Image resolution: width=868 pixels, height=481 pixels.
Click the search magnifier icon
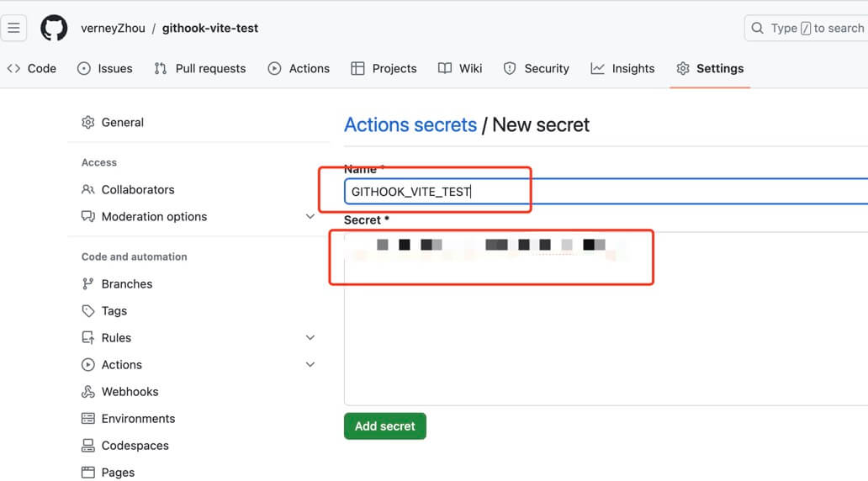pyautogui.click(x=758, y=28)
